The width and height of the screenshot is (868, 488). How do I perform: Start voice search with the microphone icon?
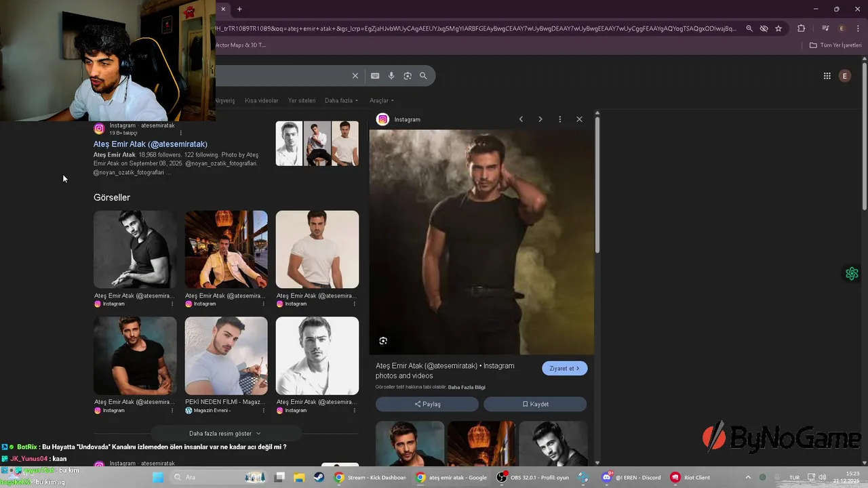click(x=391, y=76)
